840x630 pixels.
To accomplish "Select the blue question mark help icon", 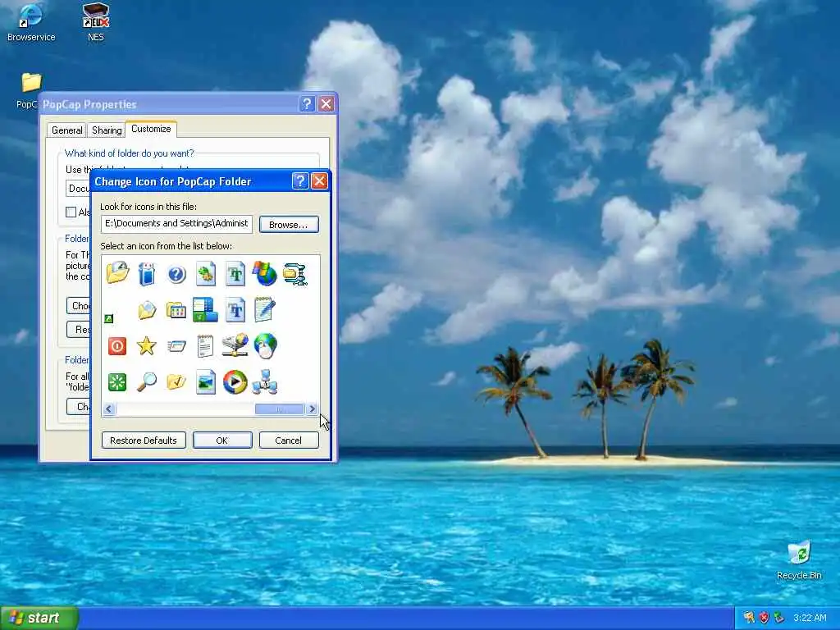I will coord(176,274).
